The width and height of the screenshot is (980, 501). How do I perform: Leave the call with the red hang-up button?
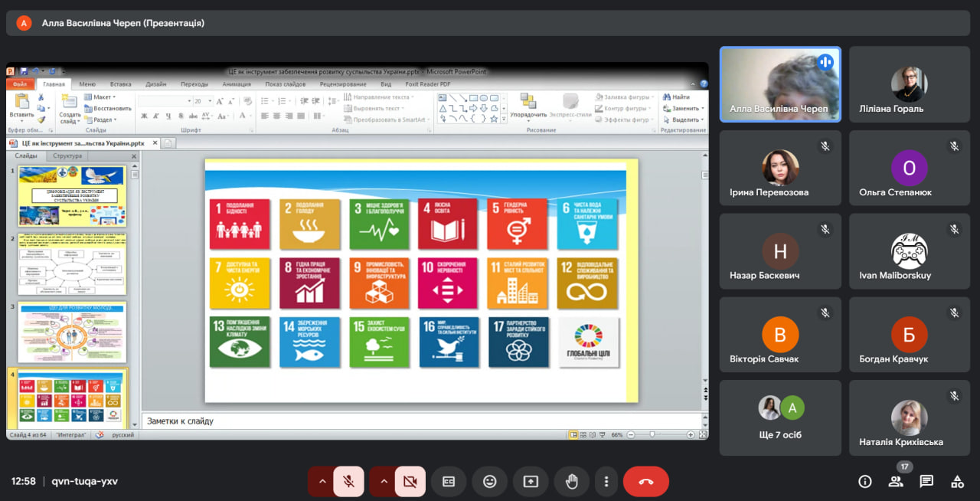point(645,482)
